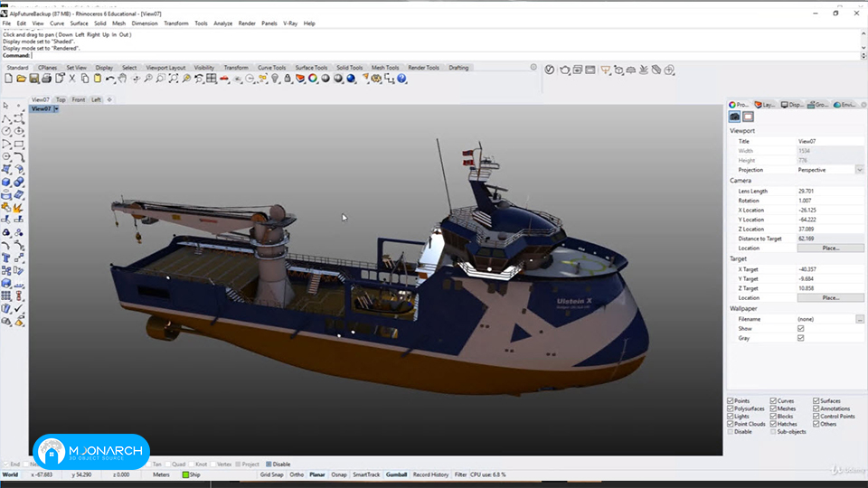The image size is (868, 488).
Task: Click the Lens Length value field
Action: coord(830,191)
